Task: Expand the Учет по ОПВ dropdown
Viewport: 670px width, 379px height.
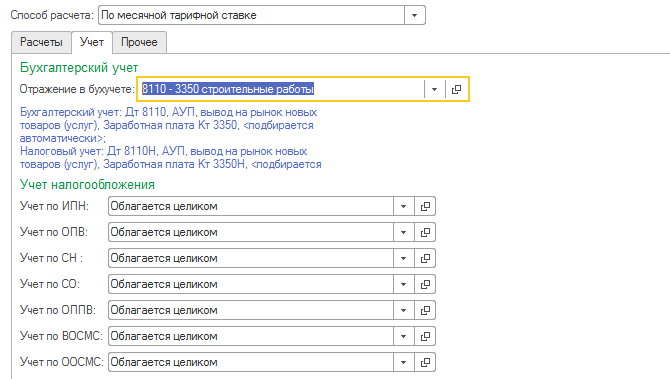Action: tap(403, 232)
